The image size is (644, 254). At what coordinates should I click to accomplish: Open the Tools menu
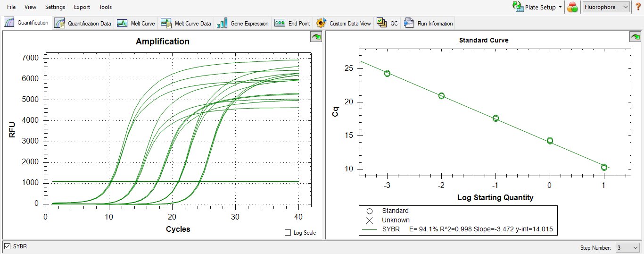106,7
